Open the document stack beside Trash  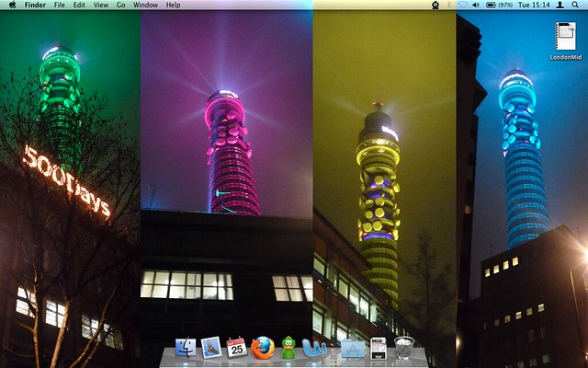click(x=379, y=348)
